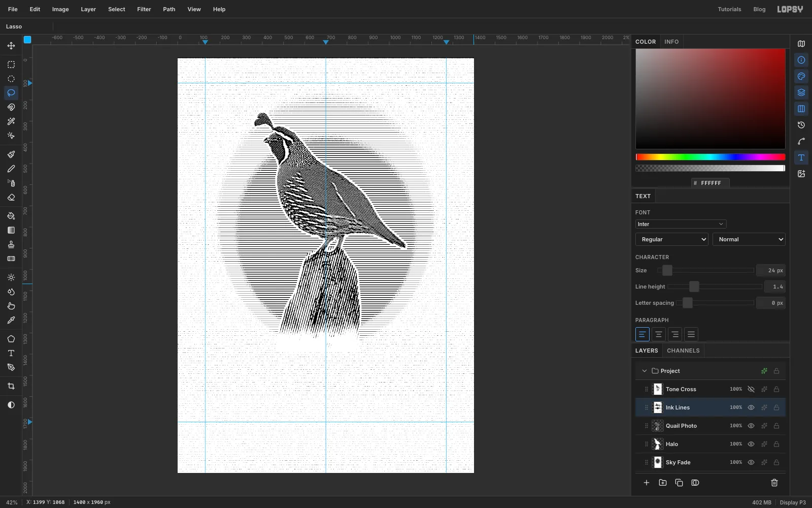Select the Move tool
Screen dimensions: 812x508
tap(11, 46)
